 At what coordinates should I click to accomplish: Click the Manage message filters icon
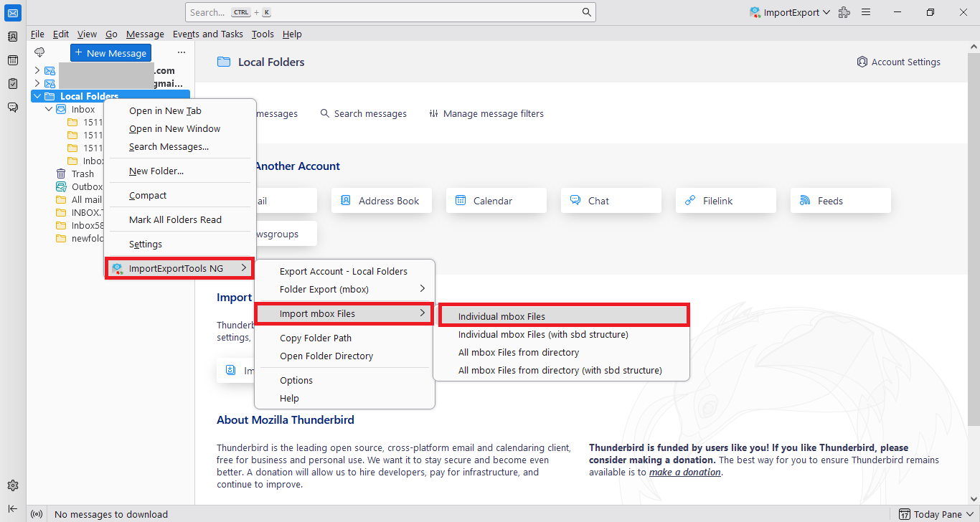coord(434,113)
